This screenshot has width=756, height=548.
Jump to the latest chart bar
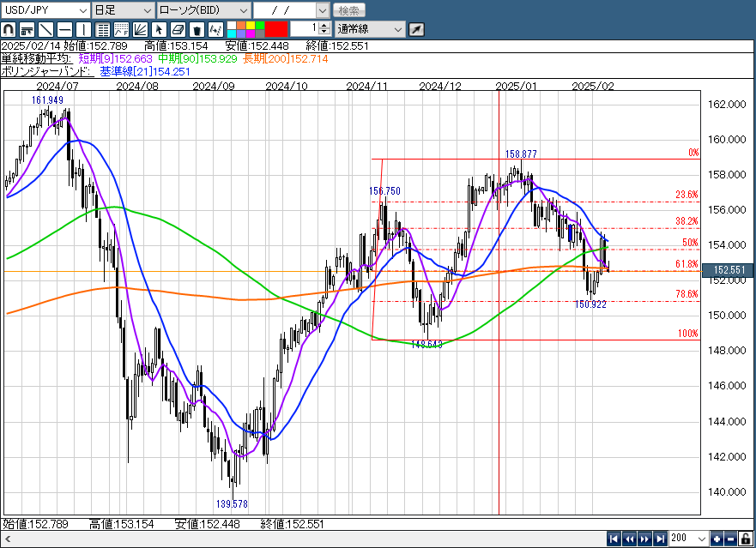point(661,539)
